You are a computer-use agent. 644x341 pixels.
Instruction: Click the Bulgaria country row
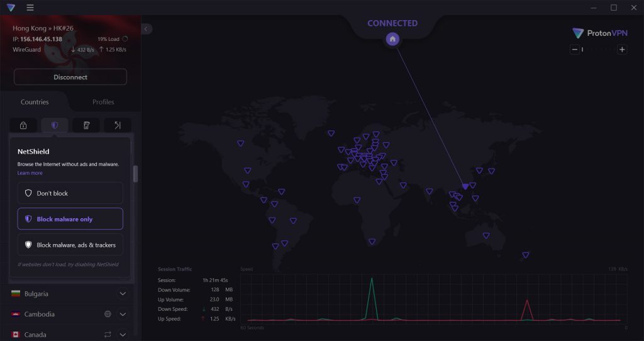(70, 294)
